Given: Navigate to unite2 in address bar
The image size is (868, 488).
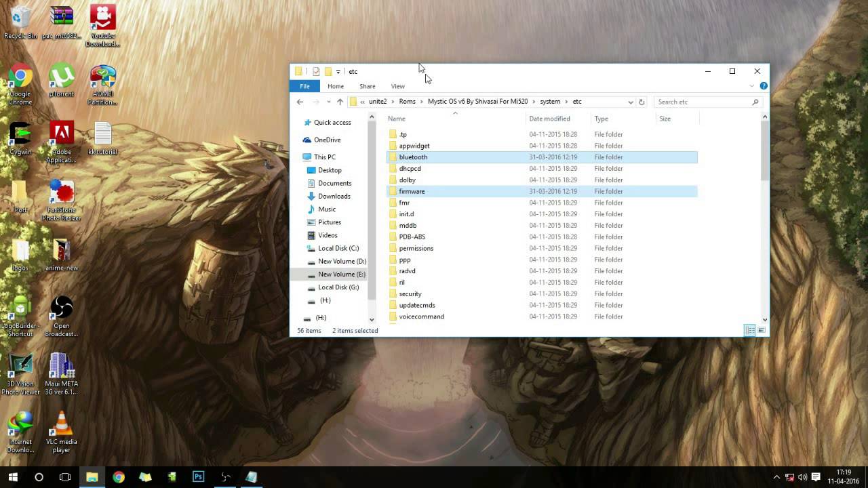Looking at the screenshot, I should [378, 102].
